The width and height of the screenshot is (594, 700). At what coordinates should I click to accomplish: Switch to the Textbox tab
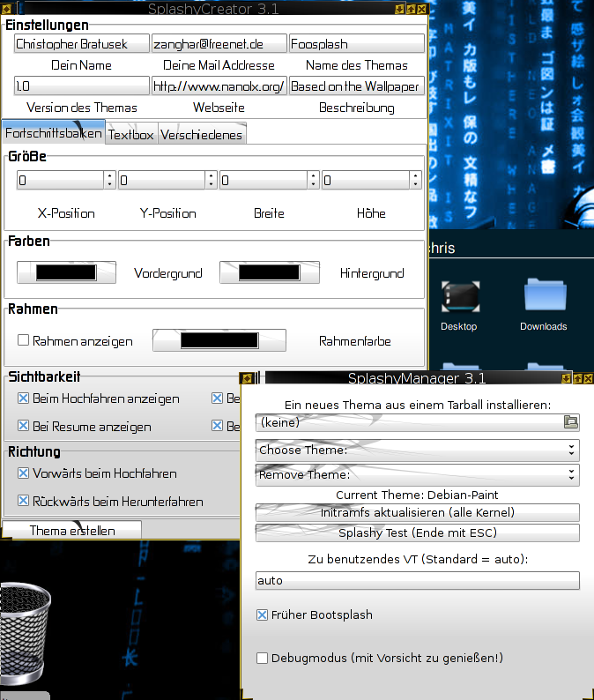click(131, 134)
